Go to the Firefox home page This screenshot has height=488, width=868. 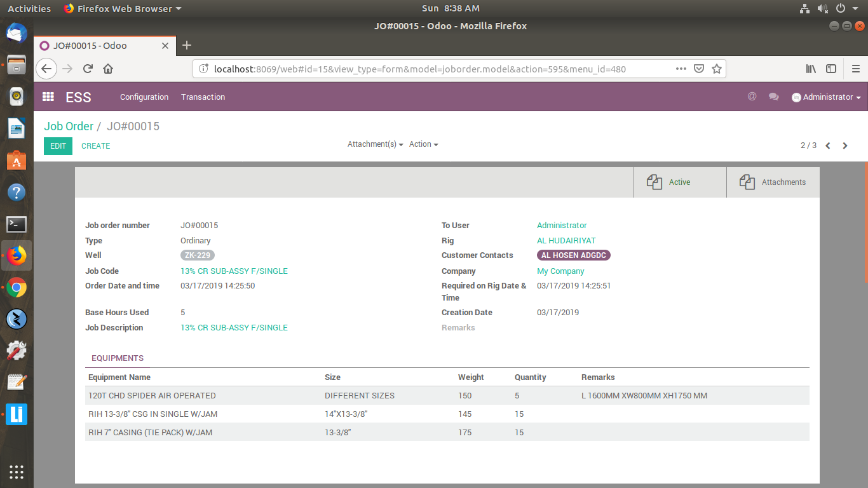point(107,68)
